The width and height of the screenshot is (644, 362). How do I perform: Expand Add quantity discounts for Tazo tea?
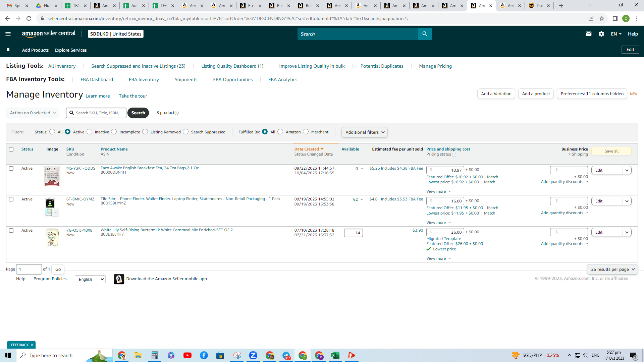[x=565, y=182]
